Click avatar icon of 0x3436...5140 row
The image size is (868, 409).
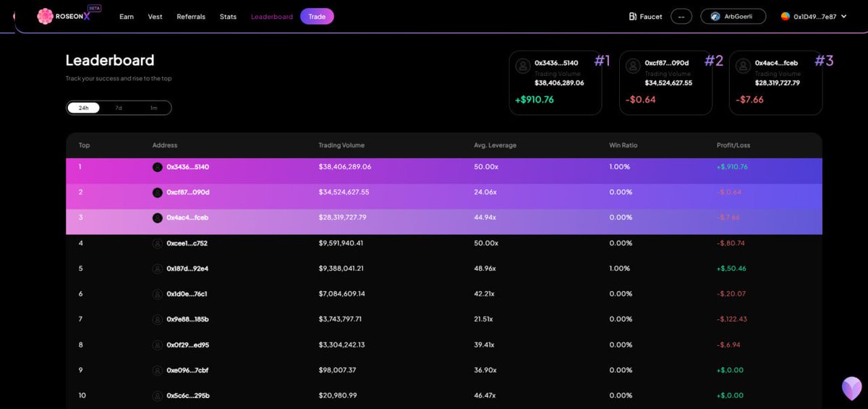point(158,167)
